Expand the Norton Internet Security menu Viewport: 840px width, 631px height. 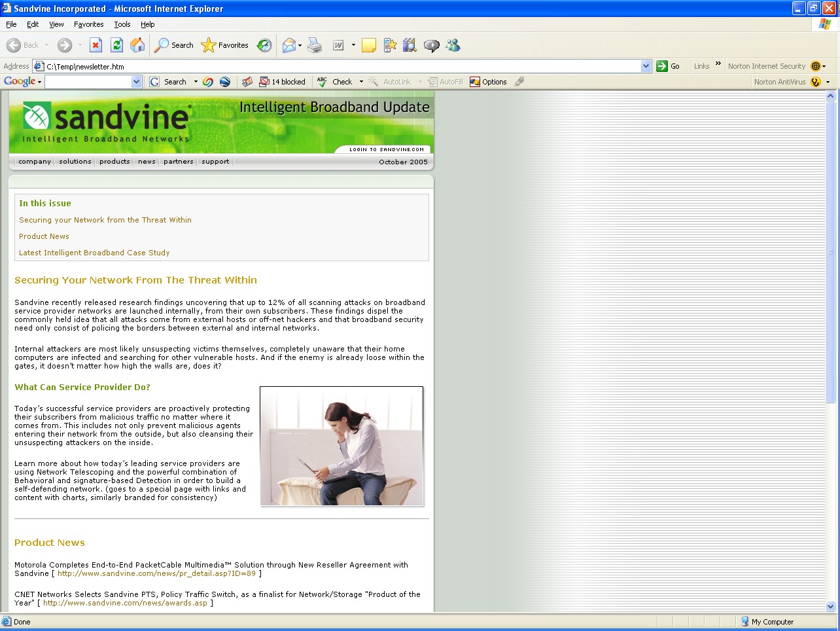818,66
